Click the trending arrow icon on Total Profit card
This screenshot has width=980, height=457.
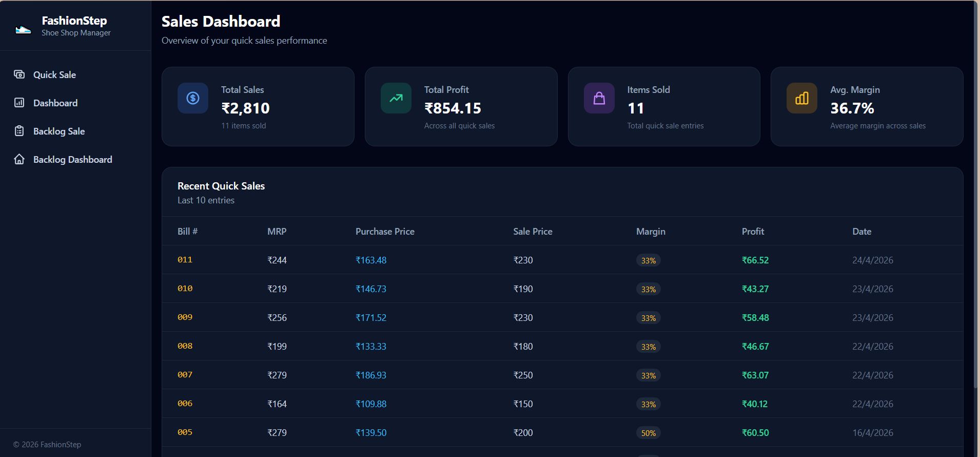click(x=396, y=98)
